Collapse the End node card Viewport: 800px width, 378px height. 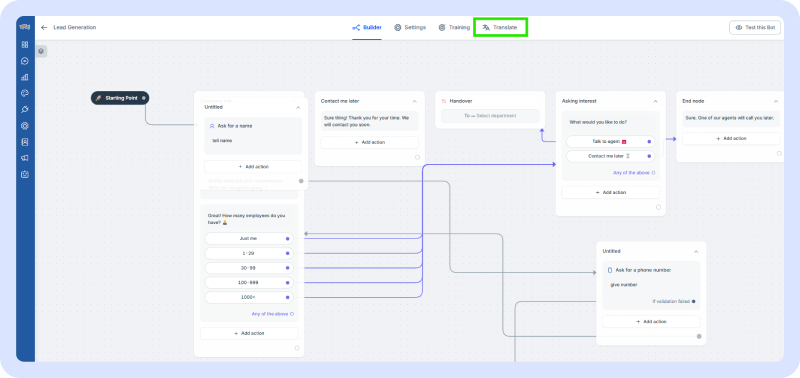coord(776,102)
